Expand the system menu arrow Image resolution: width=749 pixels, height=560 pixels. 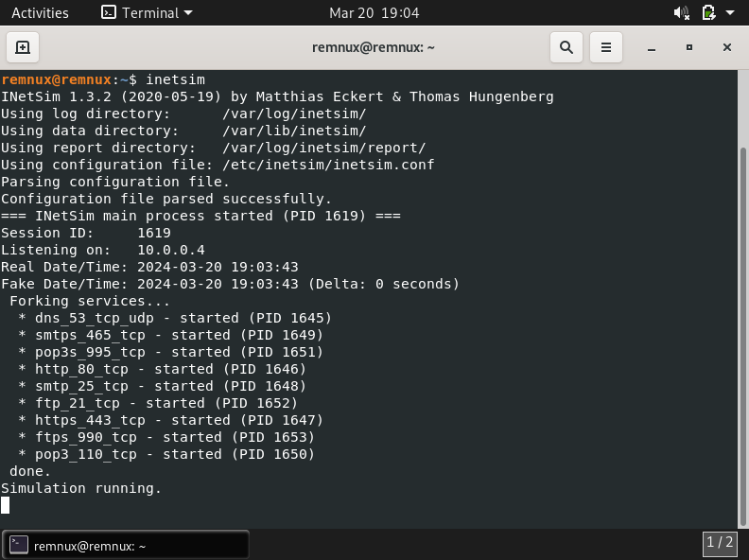730,13
